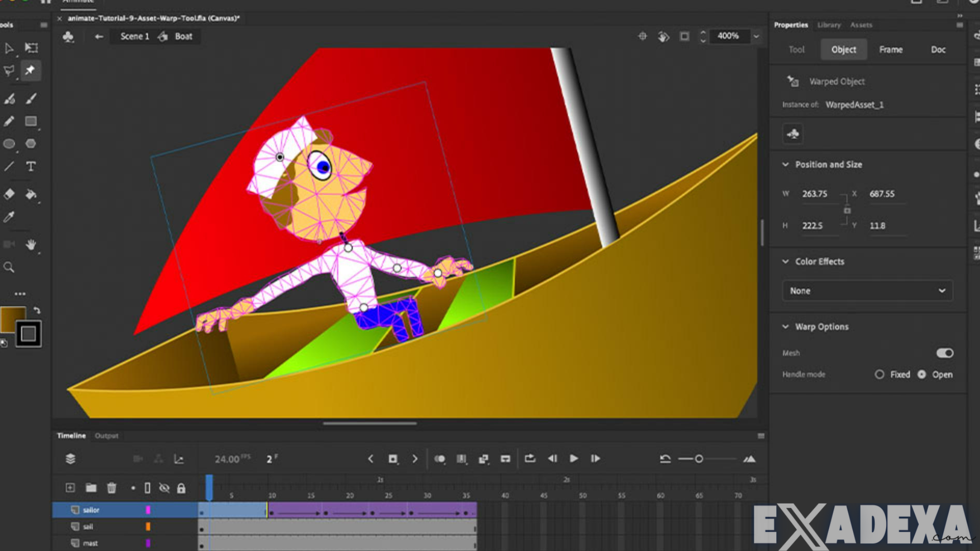Toggle the Mesh switch in Warp Options
Viewport: 980px width, 551px height.
(x=944, y=353)
